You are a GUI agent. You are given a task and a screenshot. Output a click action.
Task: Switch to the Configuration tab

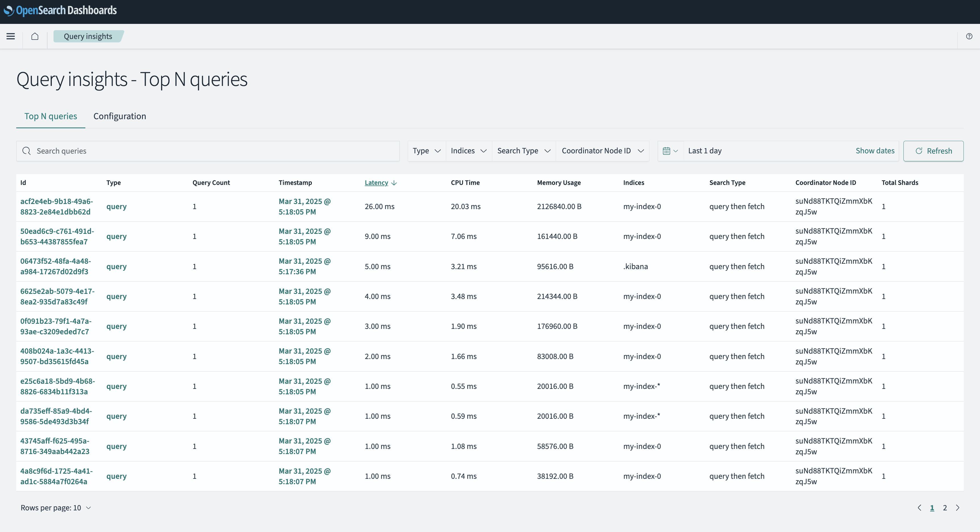(120, 116)
